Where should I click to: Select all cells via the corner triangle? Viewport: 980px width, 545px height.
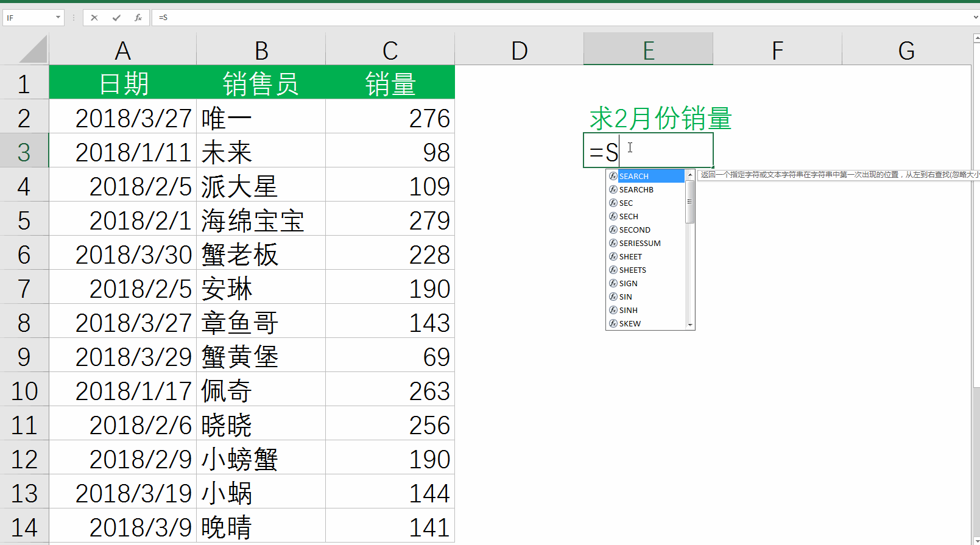pyautogui.click(x=33, y=49)
